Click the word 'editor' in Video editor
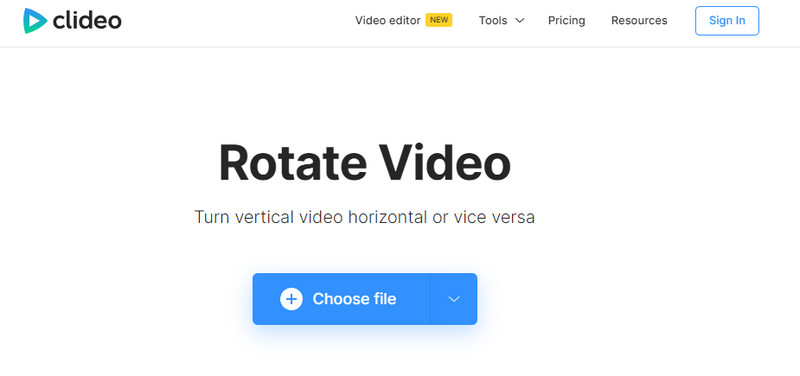The width and height of the screenshot is (800, 376). (404, 20)
